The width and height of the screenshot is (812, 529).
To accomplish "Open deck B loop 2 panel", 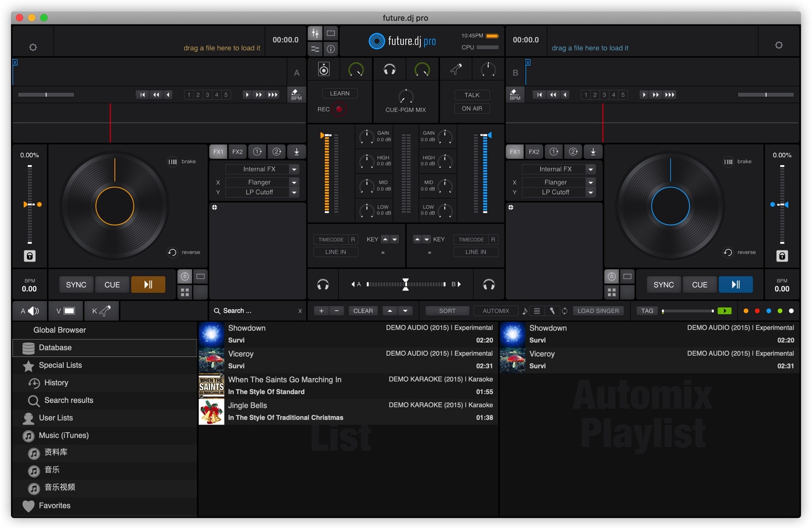I will click(573, 152).
